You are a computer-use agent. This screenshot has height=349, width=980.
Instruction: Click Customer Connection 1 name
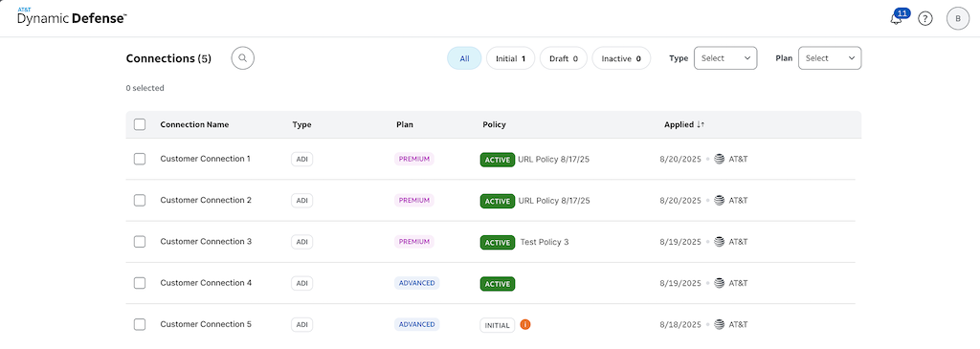click(206, 159)
